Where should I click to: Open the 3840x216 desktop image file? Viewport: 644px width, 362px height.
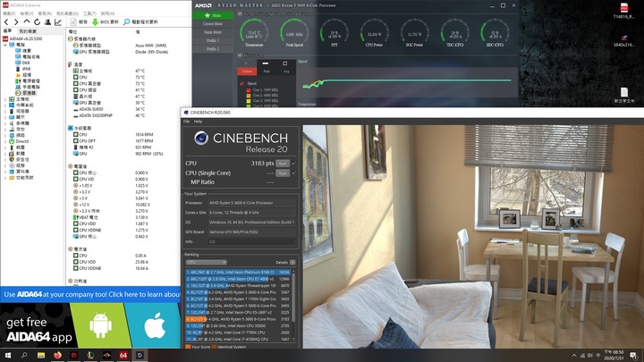point(624,40)
